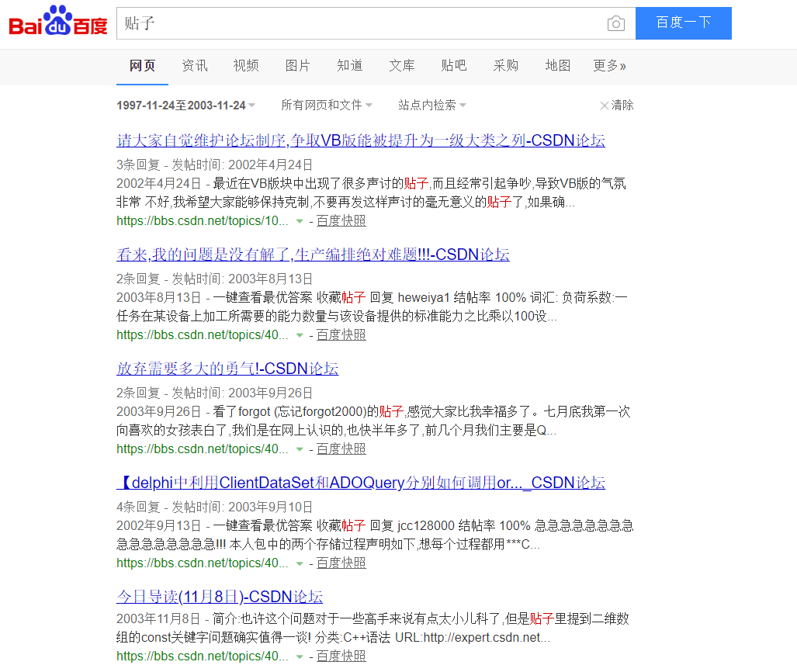The image size is (797, 672).
Task: Click green arrow beside second result URL
Action: pyautogui.click(x=300, y=335)
